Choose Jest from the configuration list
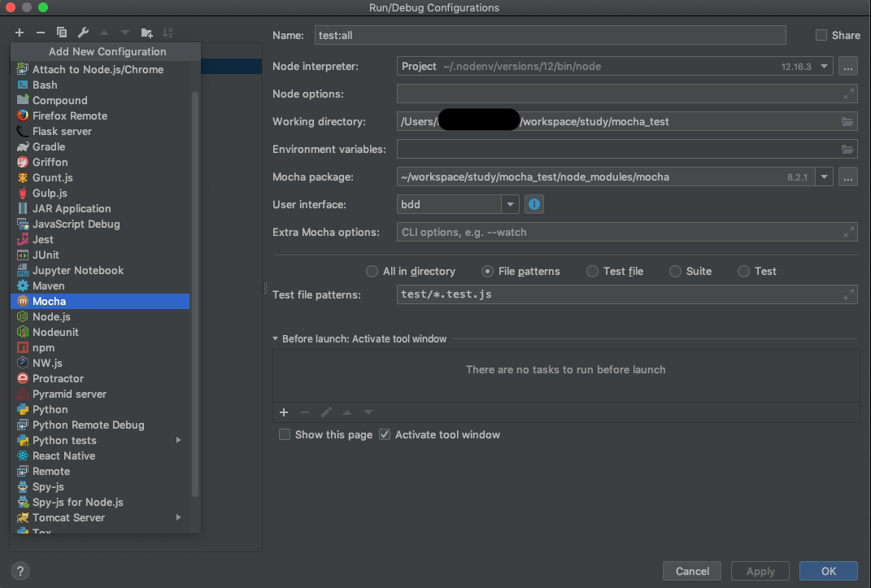Viewport: 871px width, 588px height. pos(100,240)
